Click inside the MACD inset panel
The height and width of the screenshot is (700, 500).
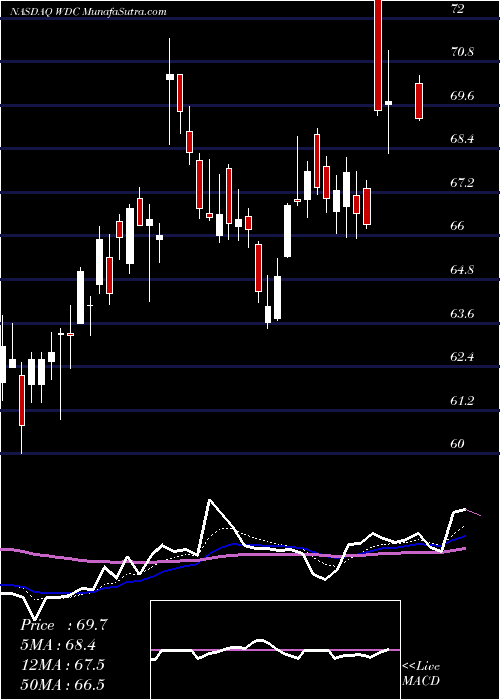[275, 650]
